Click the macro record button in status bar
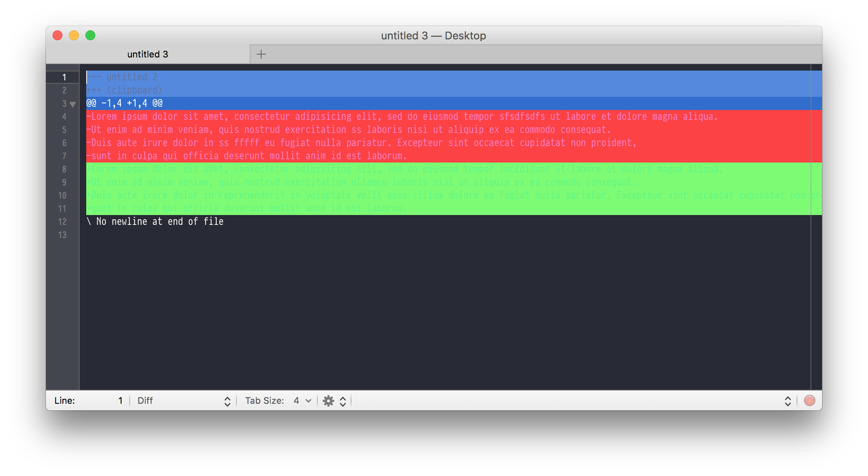Viewport: 868px width, 476px height. (x=809, y=401)
